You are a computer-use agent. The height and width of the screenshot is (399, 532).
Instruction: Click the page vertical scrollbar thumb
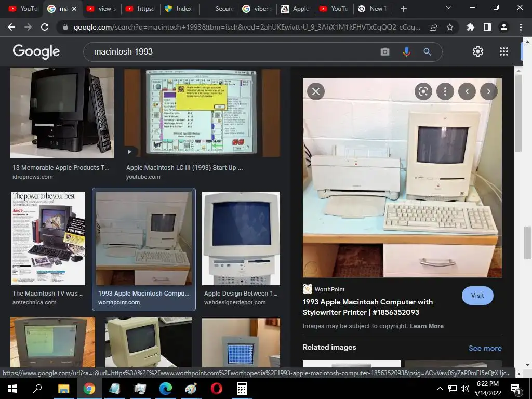coord(527,243)
